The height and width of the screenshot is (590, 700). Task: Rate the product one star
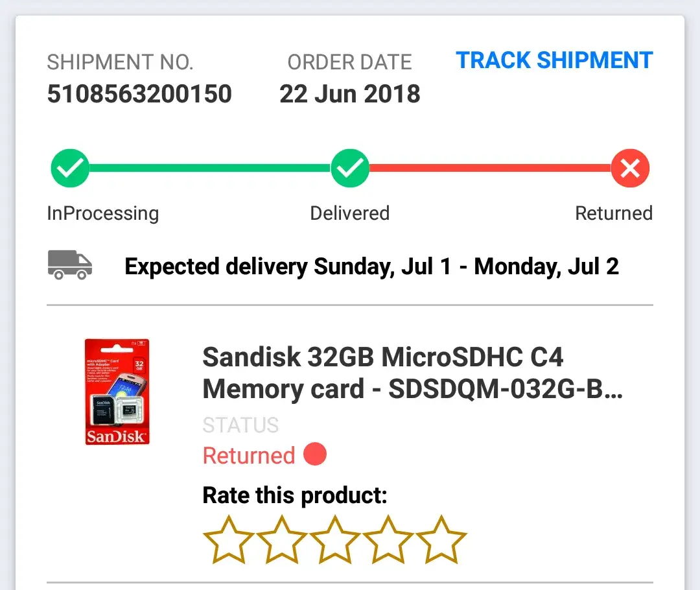click(x=228, y=540)
